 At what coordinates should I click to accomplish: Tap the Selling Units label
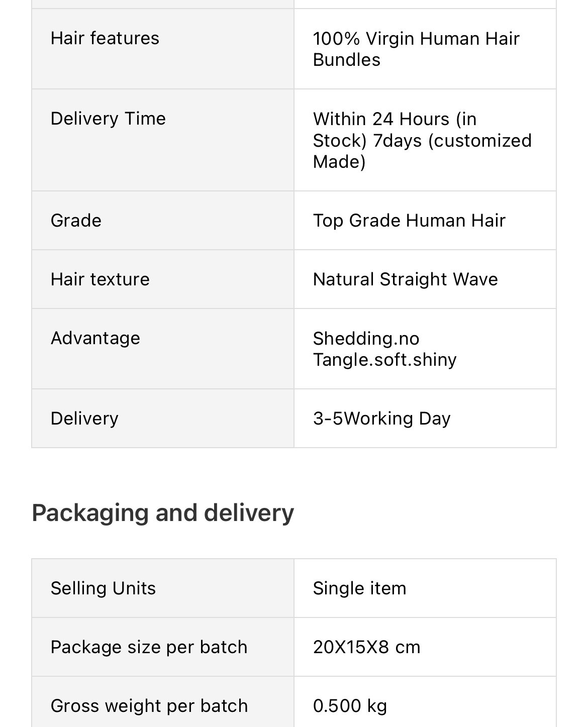(103, 588)
